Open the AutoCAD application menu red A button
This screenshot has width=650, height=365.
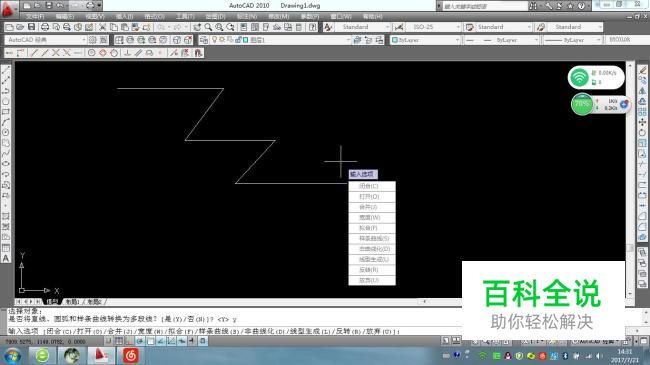click(x=8, y=9)
